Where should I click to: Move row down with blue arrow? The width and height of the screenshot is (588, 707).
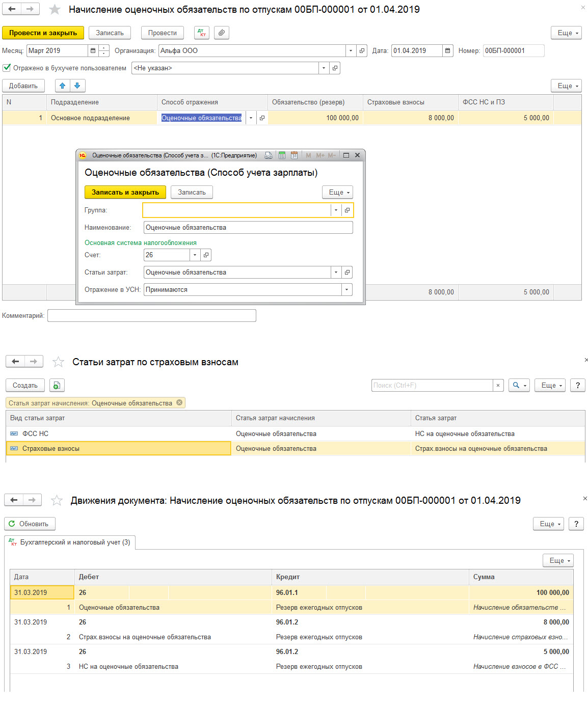(77, 86)
